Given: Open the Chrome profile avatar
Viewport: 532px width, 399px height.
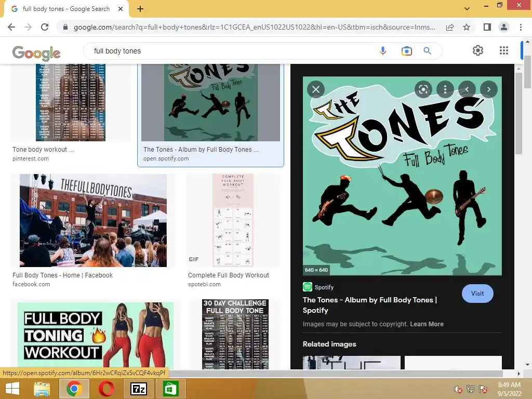Looking at the screenshot, I should (x=504, y=27).
